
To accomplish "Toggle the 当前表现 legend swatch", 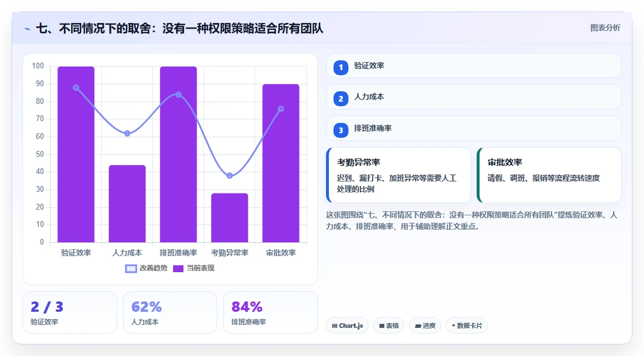I will pyautogui.click(x=178, y=269).
